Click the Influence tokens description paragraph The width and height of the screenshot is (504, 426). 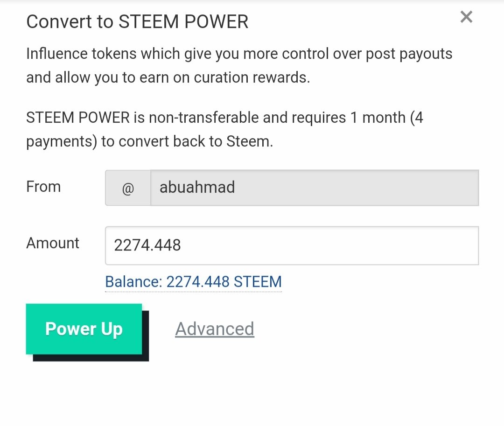[x=239, y=65]
